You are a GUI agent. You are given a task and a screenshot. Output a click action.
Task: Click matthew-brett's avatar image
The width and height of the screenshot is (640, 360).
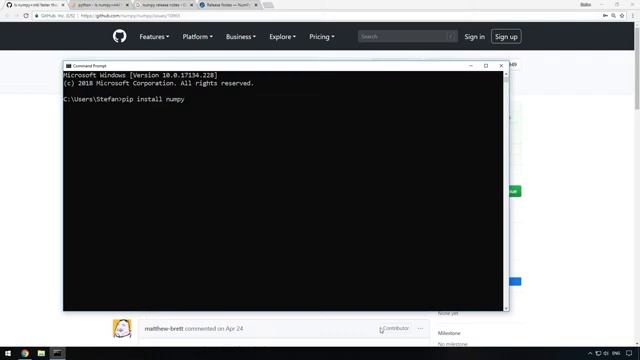(x=122, y=329)
